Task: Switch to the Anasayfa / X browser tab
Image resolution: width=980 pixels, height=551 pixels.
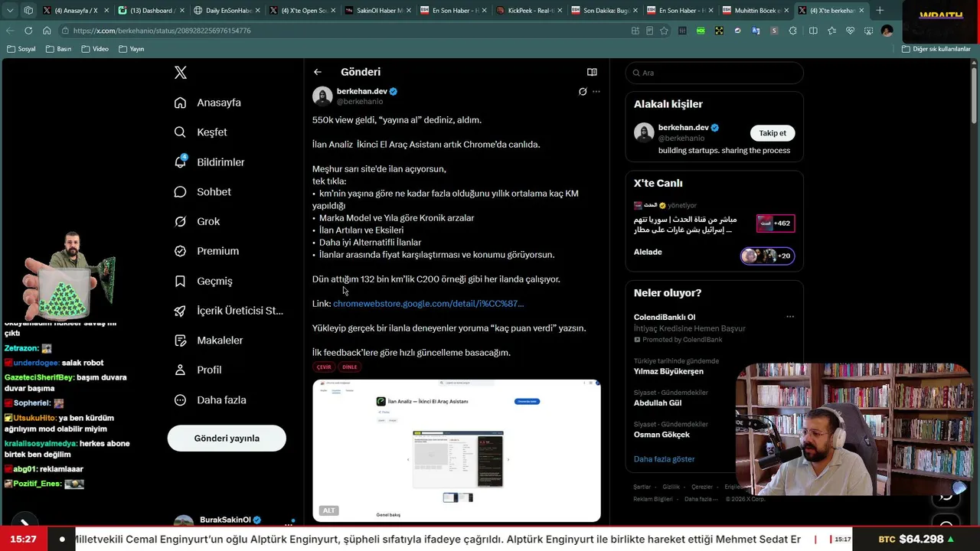Action: click(x=76, y=11)
